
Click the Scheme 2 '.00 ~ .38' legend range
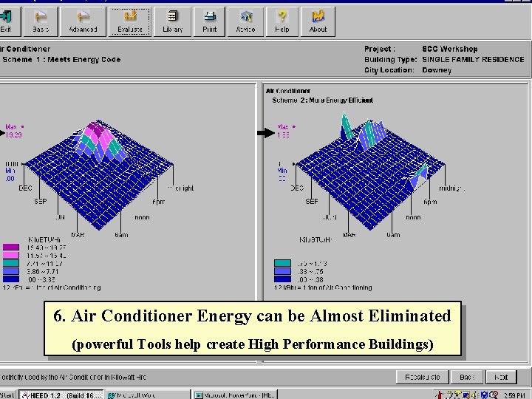point(310,279)
